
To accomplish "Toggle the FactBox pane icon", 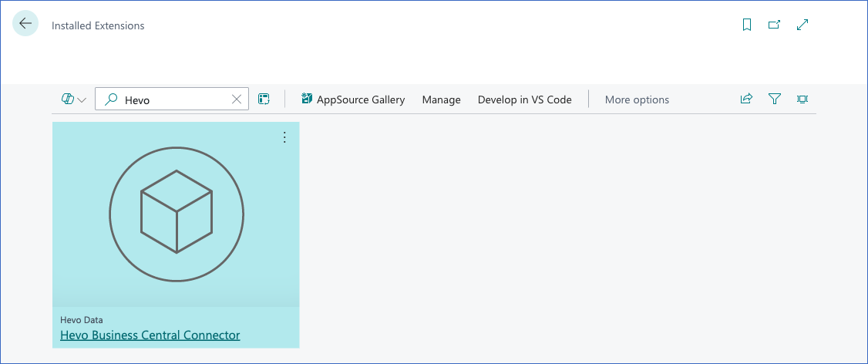I will coord(802,99).
